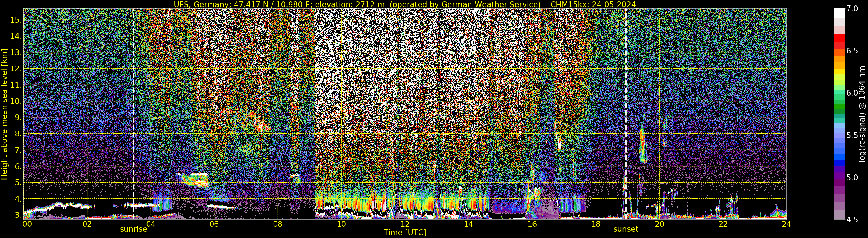Click the '14' time tick label
This screenshot has height=238, width=868.
click(x=468, y=224)
